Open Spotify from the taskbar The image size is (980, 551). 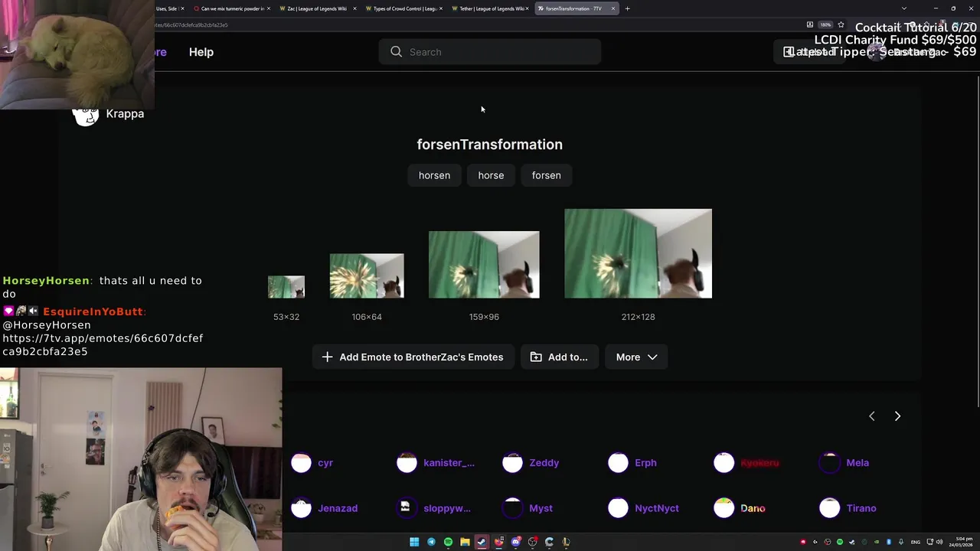coord(448,542)
